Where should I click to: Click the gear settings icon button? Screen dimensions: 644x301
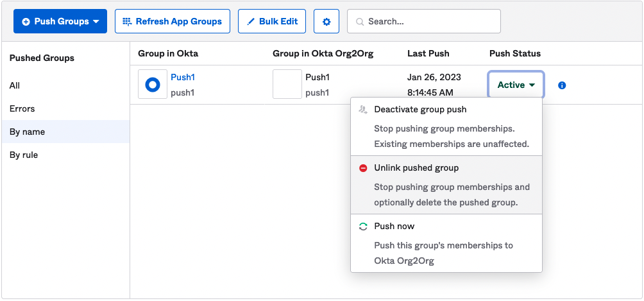click(326, 21)
